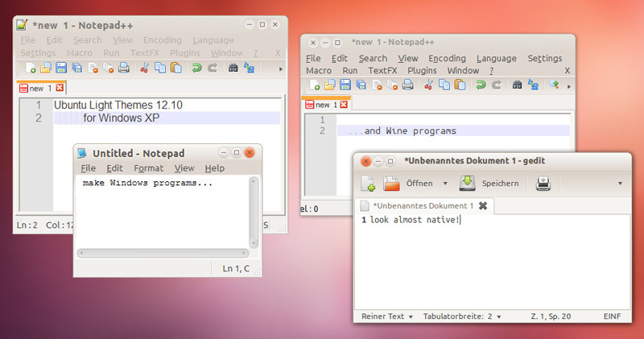This screenshot has height=339, width=644.
Task: Click Copy icon in Notepad++ showing 'and Wine programs'
Action: (444, 85)
